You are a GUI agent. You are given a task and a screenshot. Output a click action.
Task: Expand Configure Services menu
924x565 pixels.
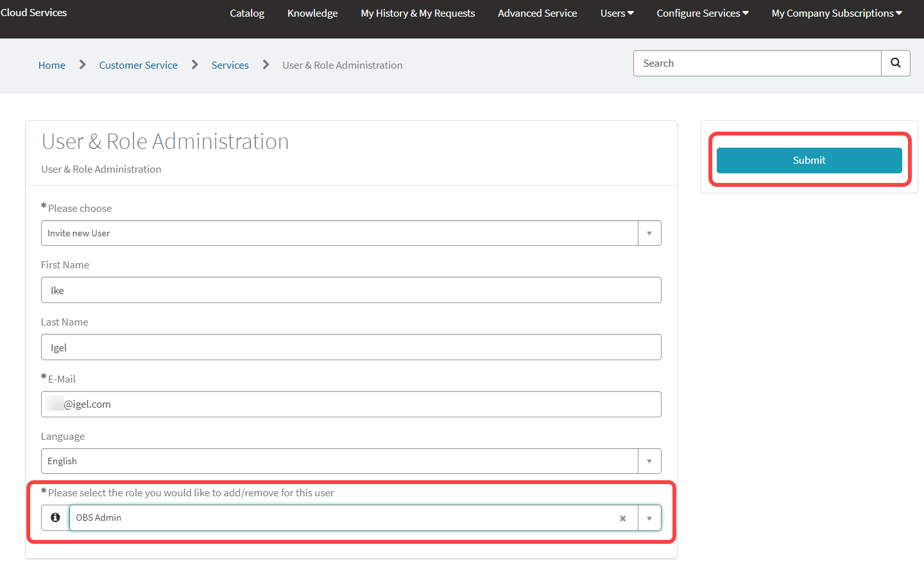click(x=702, y=13)
